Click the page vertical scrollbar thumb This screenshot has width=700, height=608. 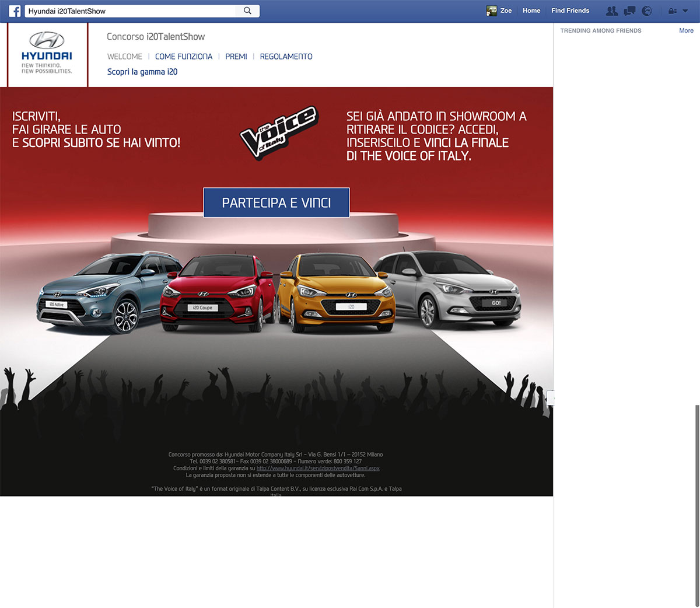coord(696,505)
